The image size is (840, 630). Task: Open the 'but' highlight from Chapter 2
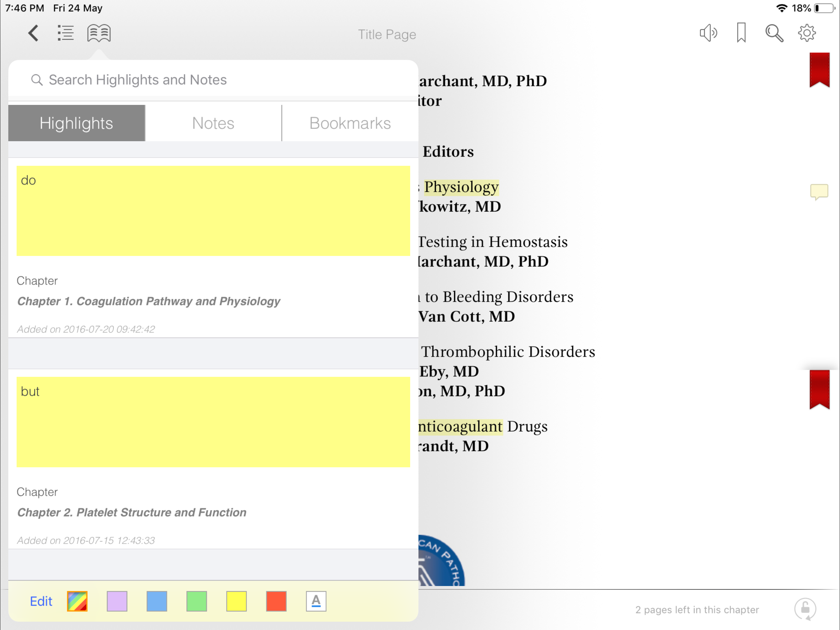(x=213, y=422)
